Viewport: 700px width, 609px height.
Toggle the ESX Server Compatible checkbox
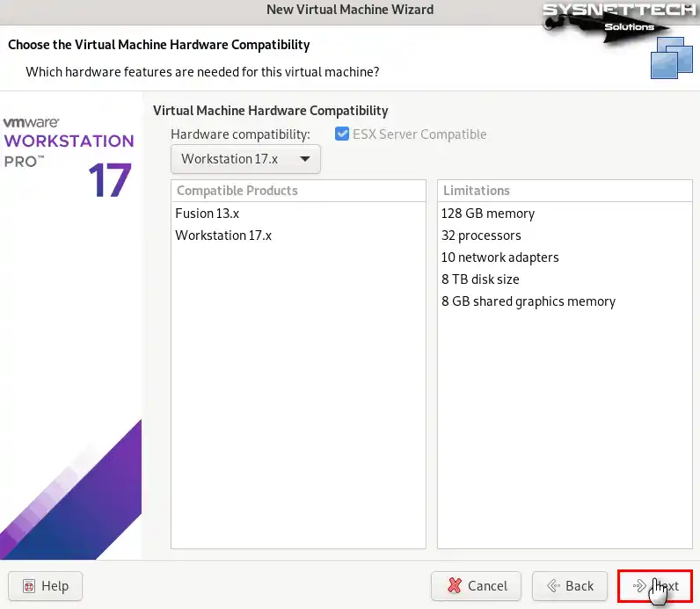342,134
